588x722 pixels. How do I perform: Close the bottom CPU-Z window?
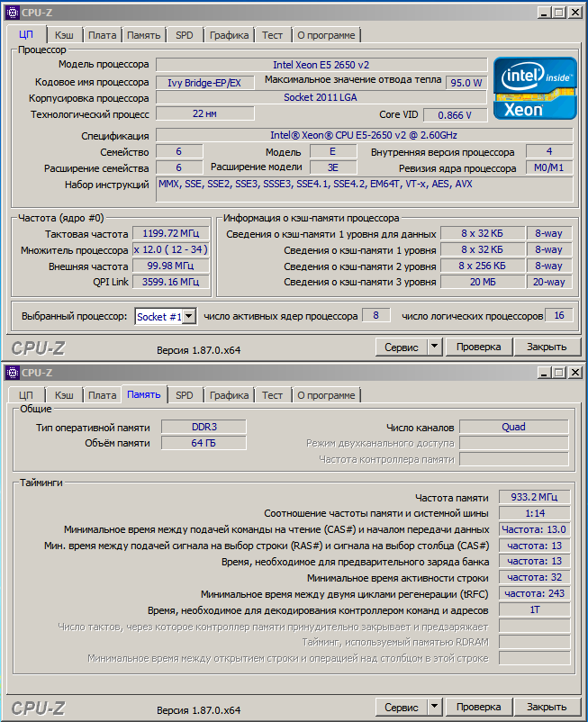click(575, 373)
